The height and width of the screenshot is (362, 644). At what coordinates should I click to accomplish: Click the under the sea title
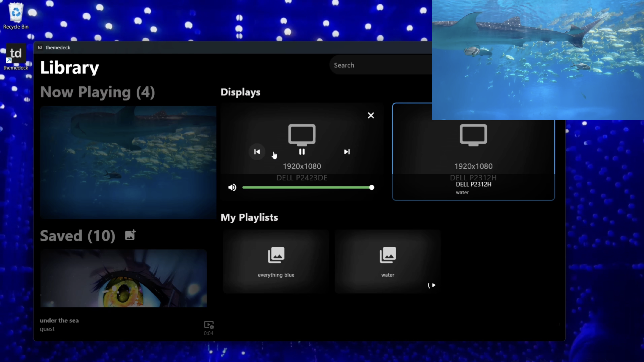[x=59, y=321]
